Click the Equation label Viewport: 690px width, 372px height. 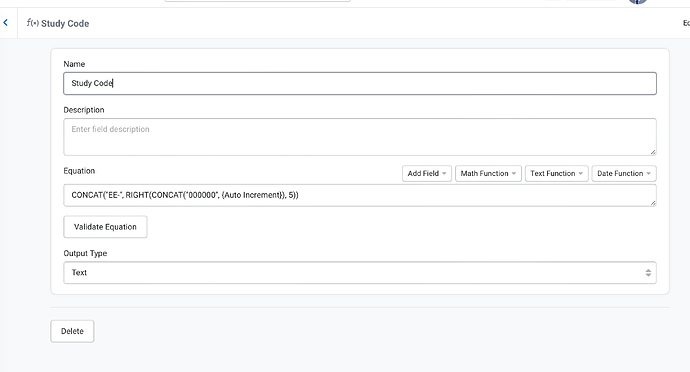coord(79,171)
